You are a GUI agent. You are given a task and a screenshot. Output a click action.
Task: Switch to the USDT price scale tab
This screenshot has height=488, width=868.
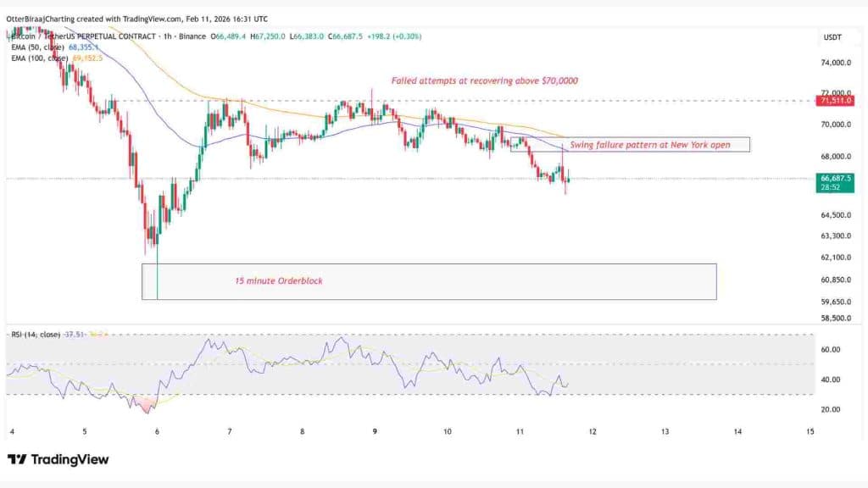(x=832, y=36)
